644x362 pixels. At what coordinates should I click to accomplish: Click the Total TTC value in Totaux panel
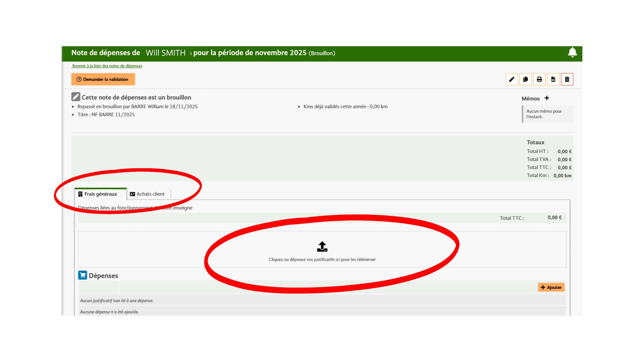tap(565, 168)
